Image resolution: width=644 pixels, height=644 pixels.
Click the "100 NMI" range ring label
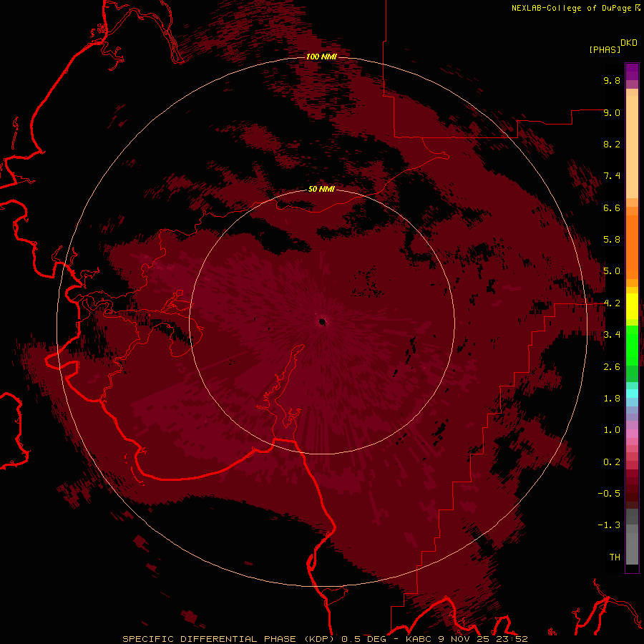click(x=321, y=57)
